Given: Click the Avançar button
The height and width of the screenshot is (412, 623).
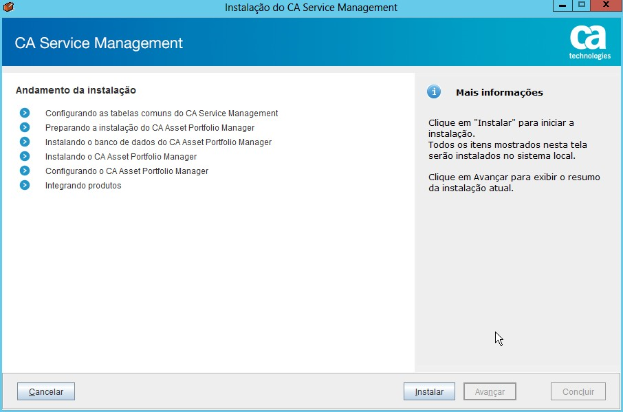Looking at the screenshot, I should (x=490, y=392).
